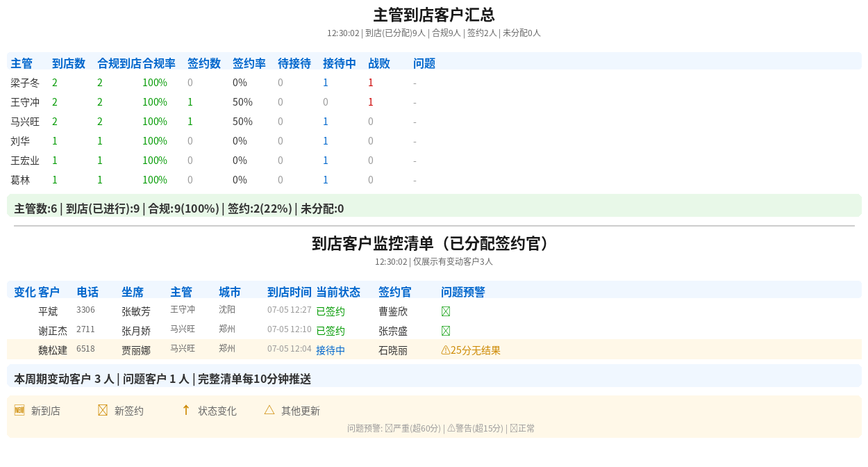Click the 城市 column header
868x467 pixels.
pyautogui.click(x=230, y=292)
